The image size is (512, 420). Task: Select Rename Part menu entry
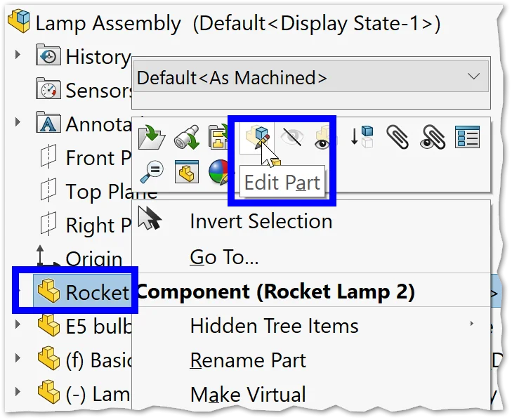click(x=248, y=360)
